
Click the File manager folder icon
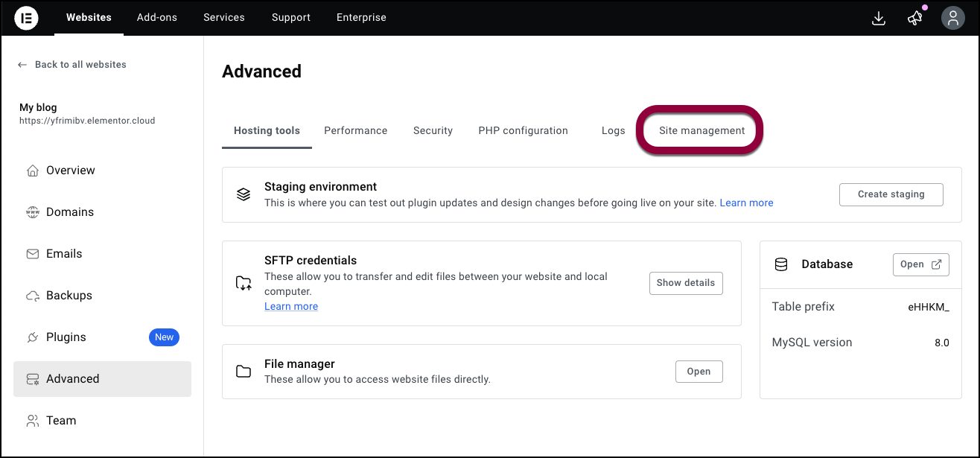point(244,371)
